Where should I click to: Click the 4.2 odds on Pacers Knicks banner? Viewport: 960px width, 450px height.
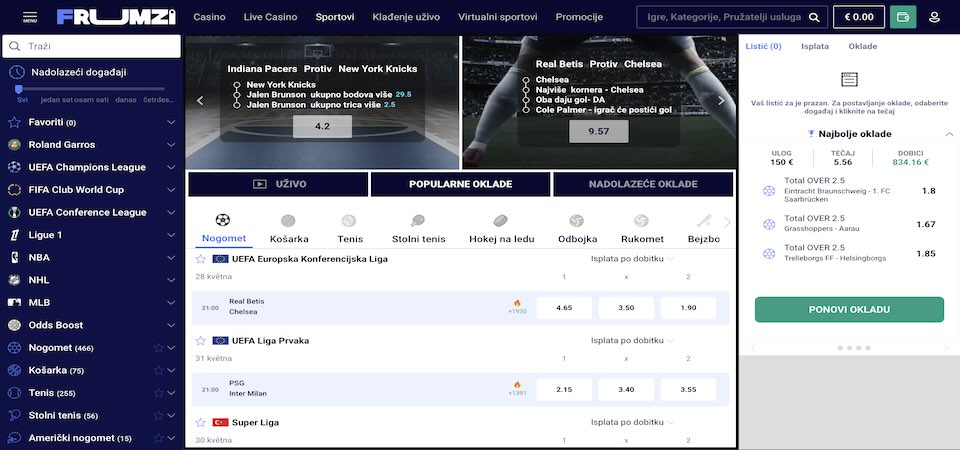pyautogui.click(x=322, y=127)
